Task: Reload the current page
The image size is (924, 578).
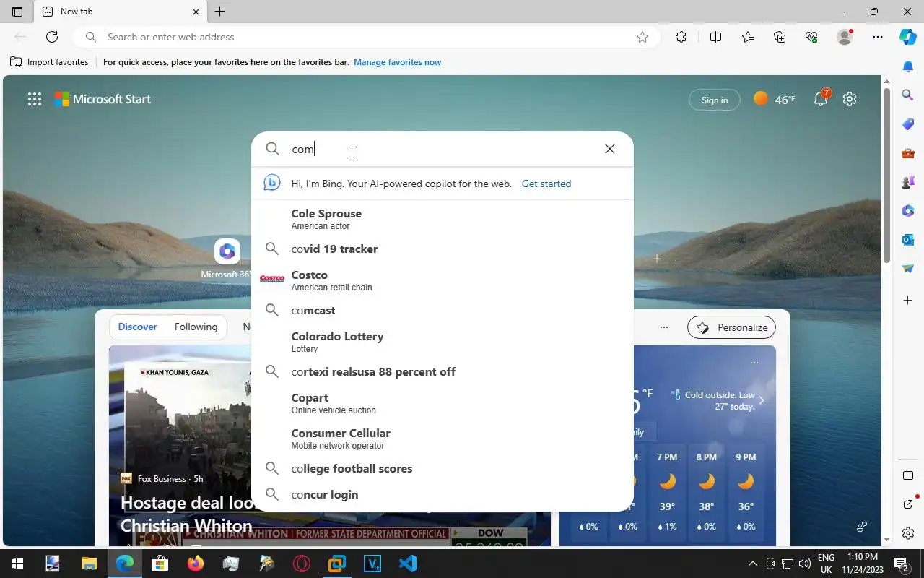Action: click(52, 37)
